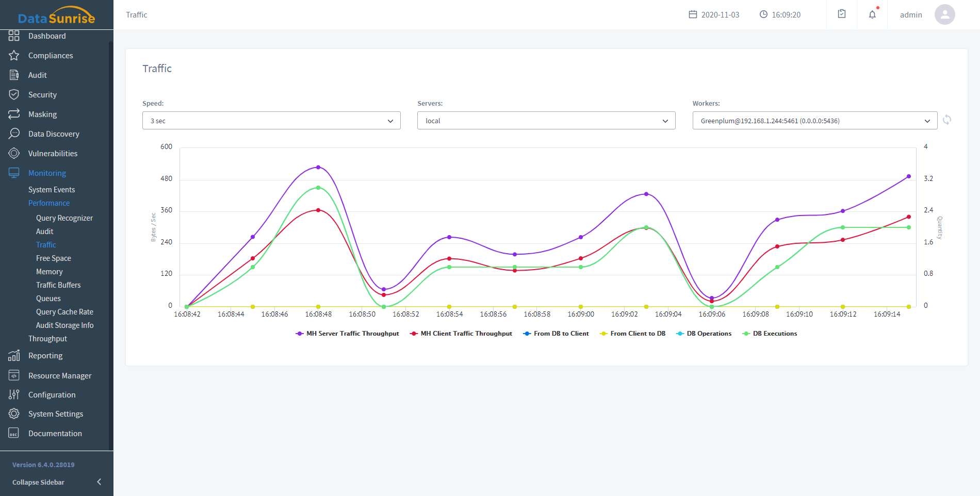Click the notifications bell icon
This screenshot has width=980, height=496.
tap(872, 14)
